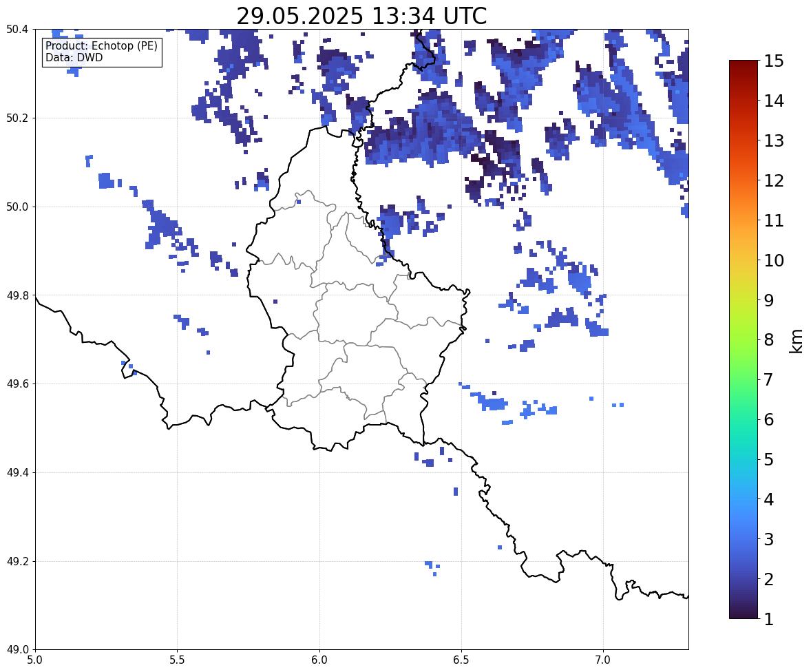The image size is (811, 672).
Task: Click the latitude tick label "50.2"
Action: [17, 118]
